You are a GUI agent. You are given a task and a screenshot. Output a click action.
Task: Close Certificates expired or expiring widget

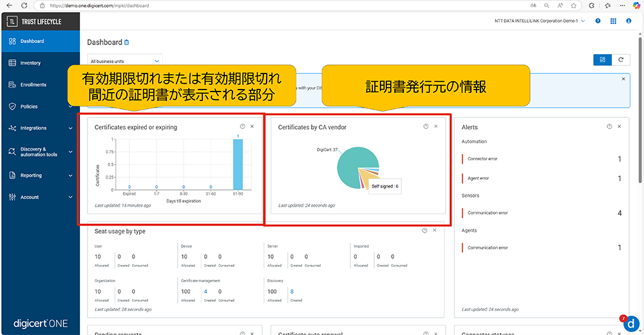252,127
